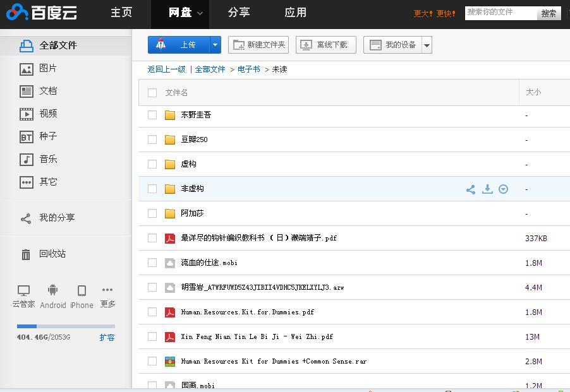This screenshot has width=570, height=392.
Task: Click the 扩容 expand storage link
Action: click(x=107, y=338)
